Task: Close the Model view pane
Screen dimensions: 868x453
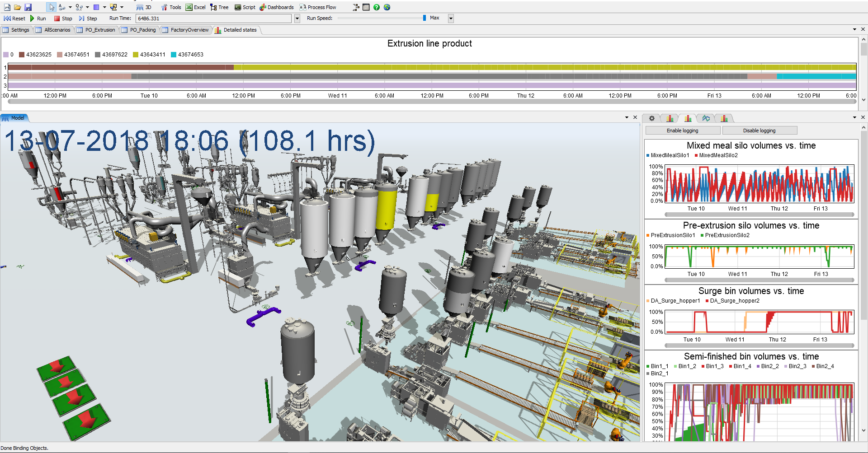Action: 635,117
